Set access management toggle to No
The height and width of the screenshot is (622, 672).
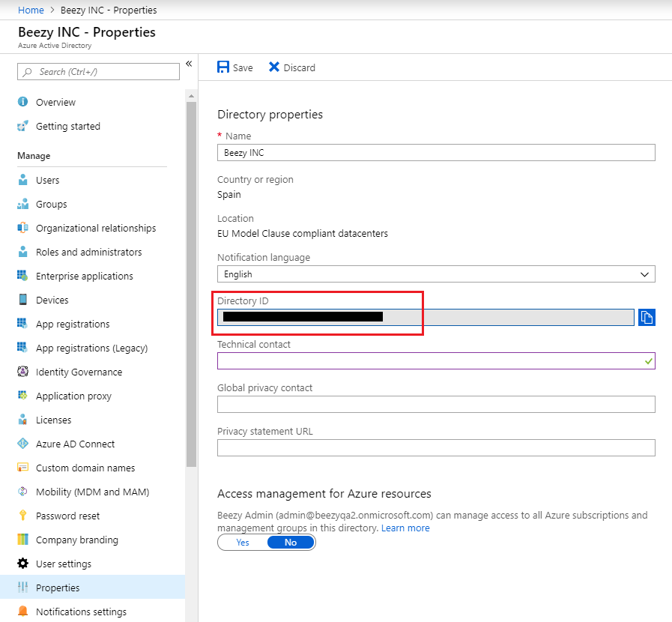[x=291, y=543]
